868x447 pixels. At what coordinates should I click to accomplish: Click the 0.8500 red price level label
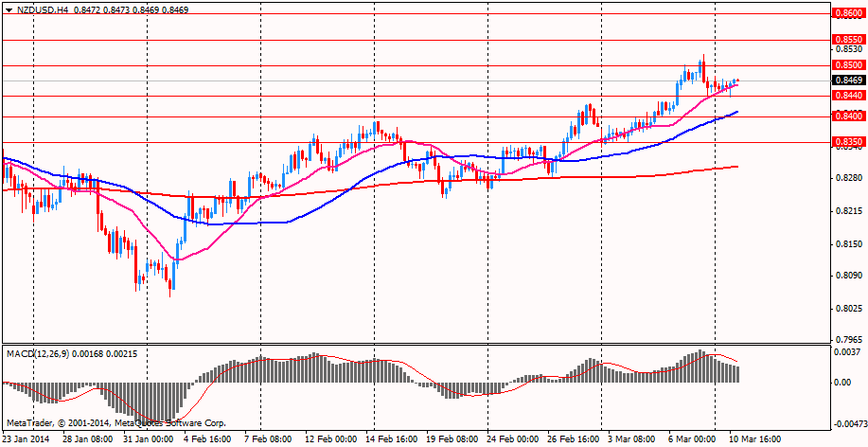coord(847,65)
